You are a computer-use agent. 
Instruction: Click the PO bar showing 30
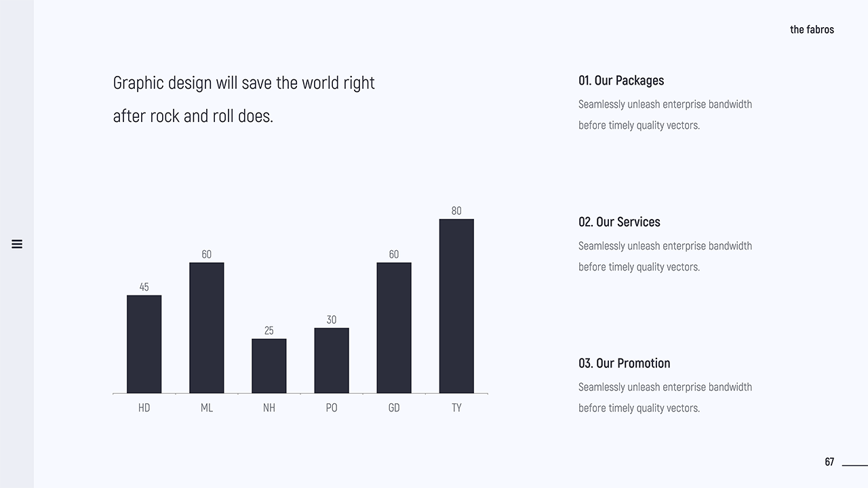332,361
